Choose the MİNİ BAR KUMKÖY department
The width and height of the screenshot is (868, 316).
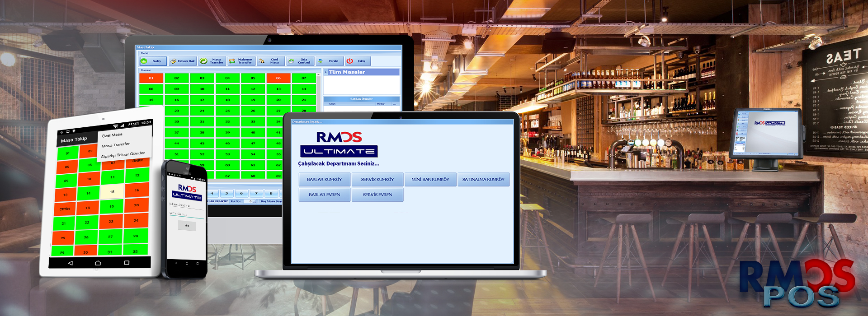(x=430, y=180)
